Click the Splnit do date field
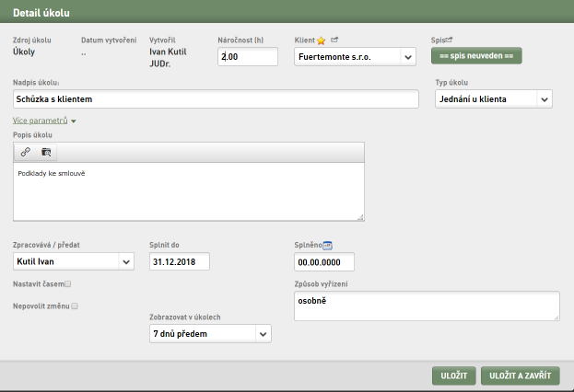Screen dimensions: 574x392 (x=180, y=261)
